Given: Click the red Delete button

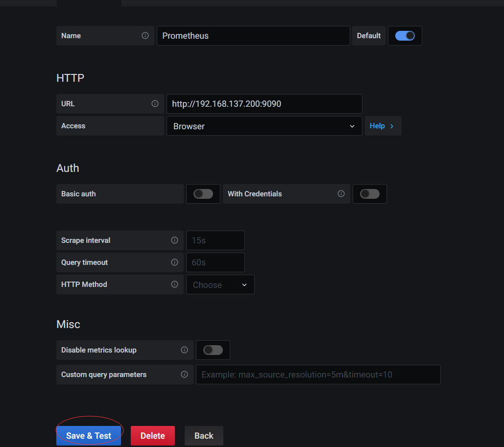Looking at the screenshot, I should click(153, 435).
